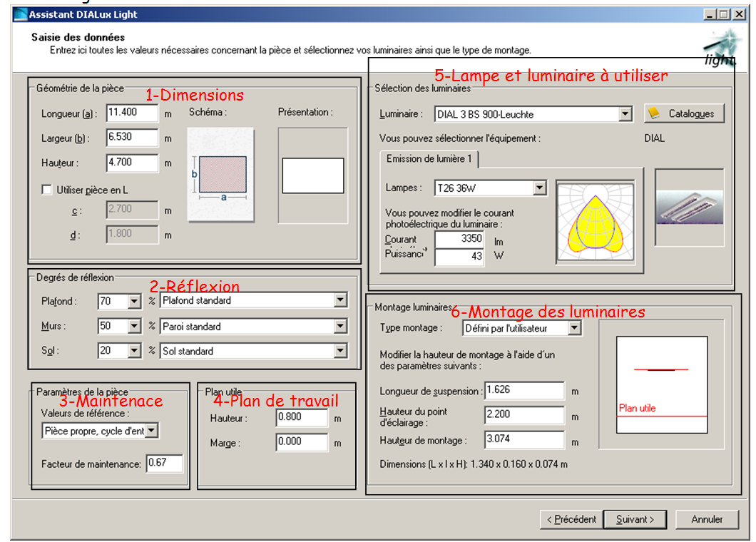756x542 pixels.
Task: Open the Lampes T26 36W dropdown
Action: [x=539, y=188]
